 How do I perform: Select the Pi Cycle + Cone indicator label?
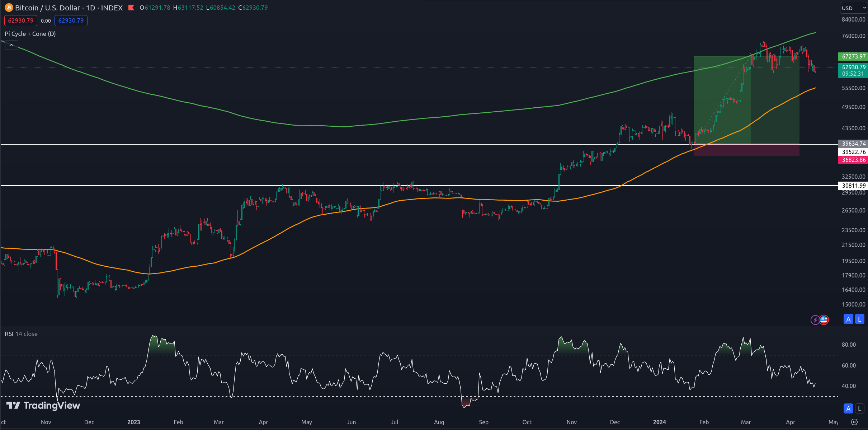[30, 34]
